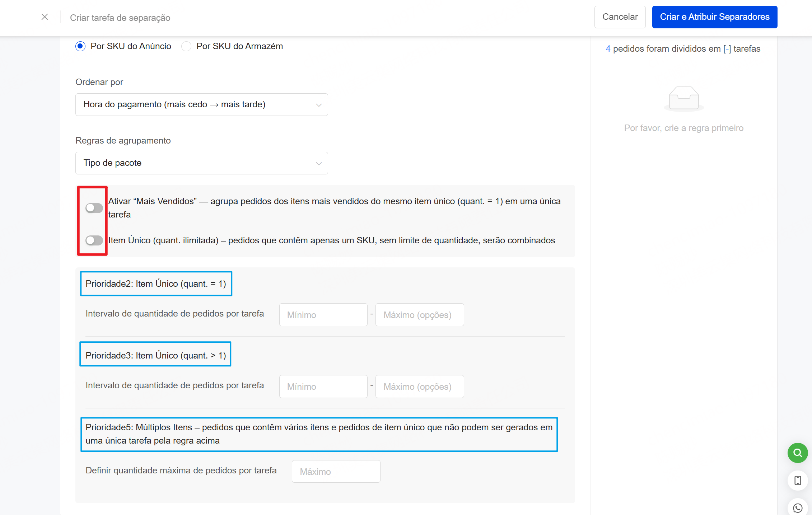
Task: Click Prioridade3 Máximo (opções) field
Action: (419, 387)
